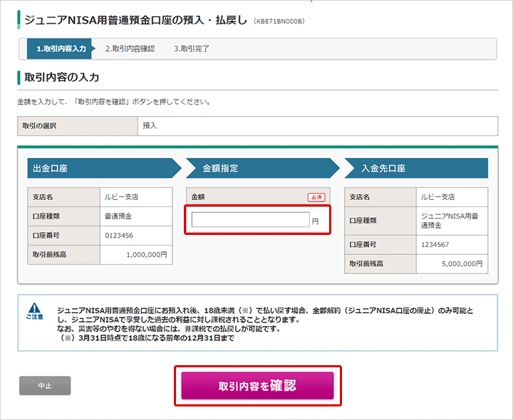Click the 金額指定 header banner

pyautogui.click(x=263, y=168)
